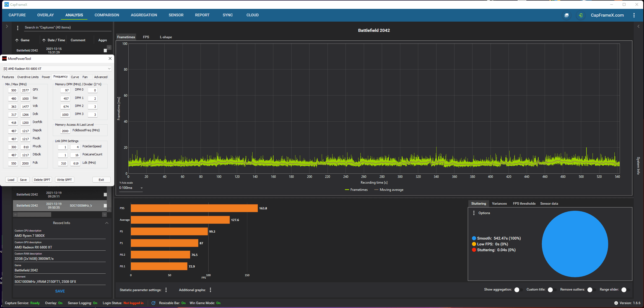This screenshot has height=308, width=644.
Task: Open Additional graphs three-dot menu
Action: (211, 290)
